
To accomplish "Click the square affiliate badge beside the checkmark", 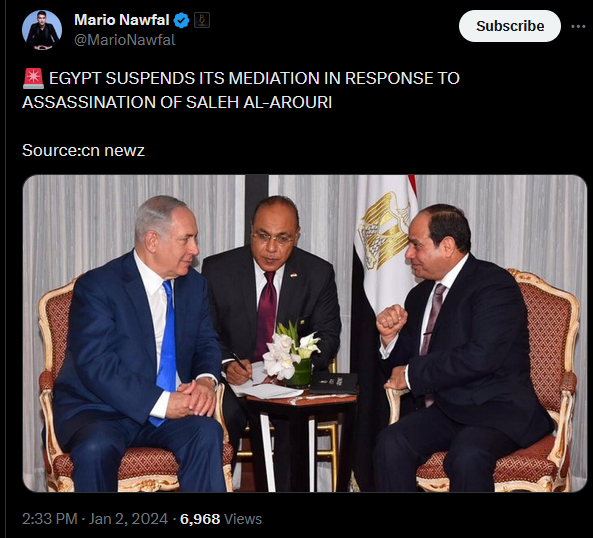I will click(x=202, y=20).
